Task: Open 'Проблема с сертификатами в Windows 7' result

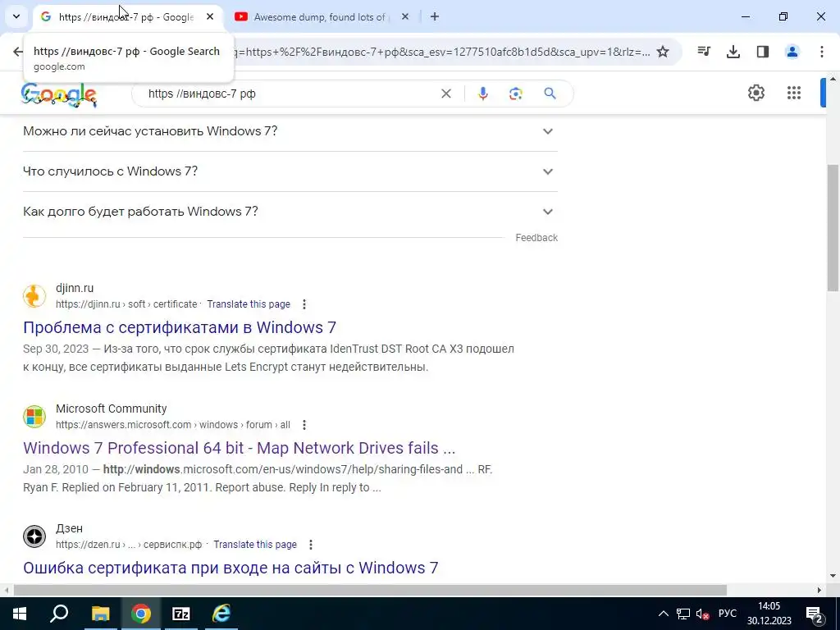Action: point(180,327)
